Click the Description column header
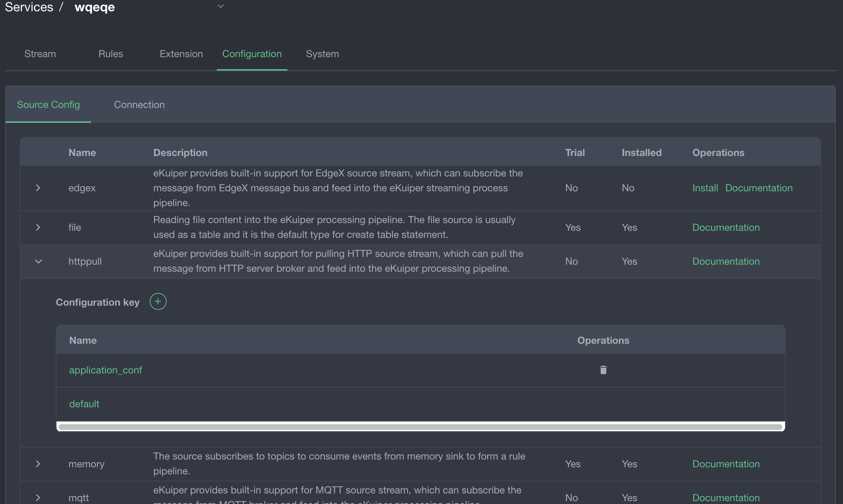The width and height of the screenshot is (843, 504). click(x=180, y=152)
